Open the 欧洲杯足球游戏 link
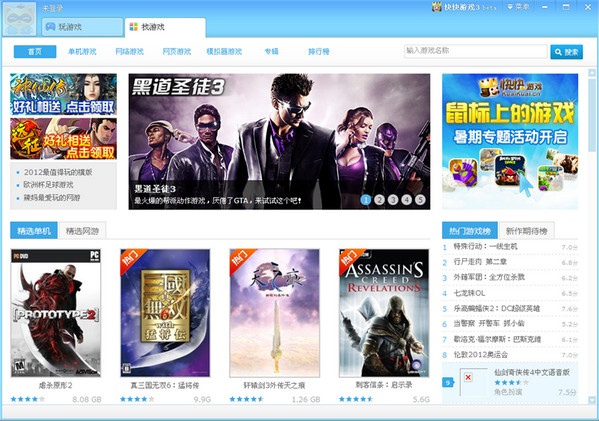Image resolution: width=599 pixels, height=421 pixels. [x=49, y=185]
